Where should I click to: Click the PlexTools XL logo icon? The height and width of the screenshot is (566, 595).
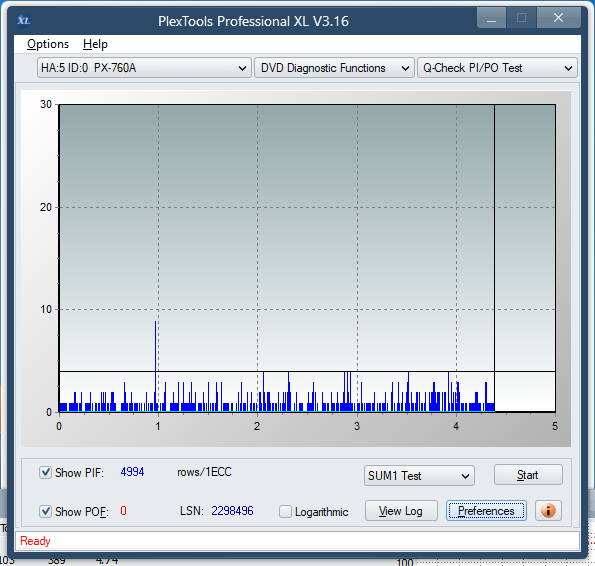24,20
